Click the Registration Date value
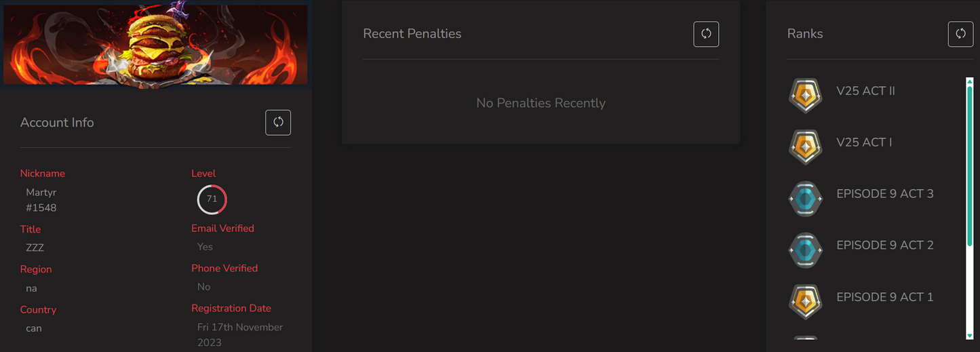 pyautogui.click(x=240, y=334)
